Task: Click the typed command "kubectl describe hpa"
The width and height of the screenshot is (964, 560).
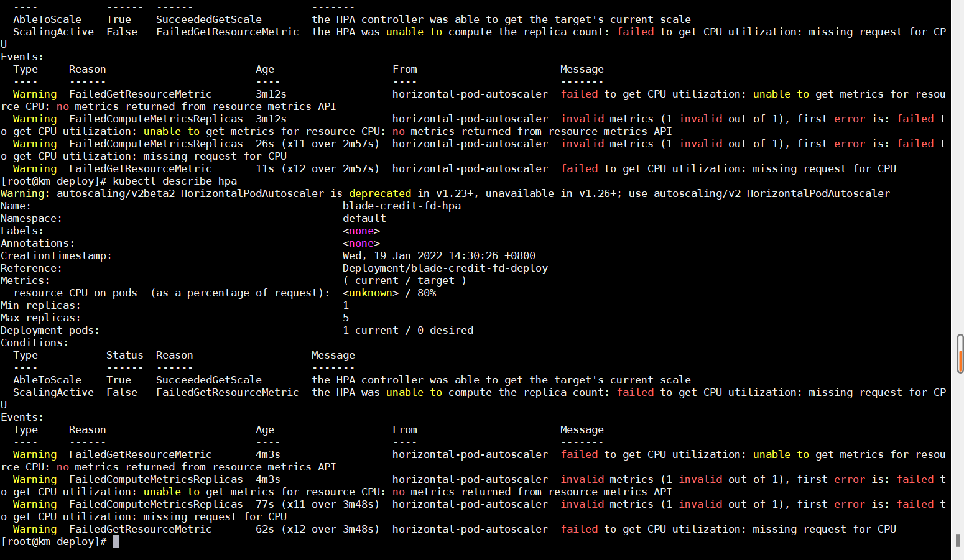Action: [175, 181]
